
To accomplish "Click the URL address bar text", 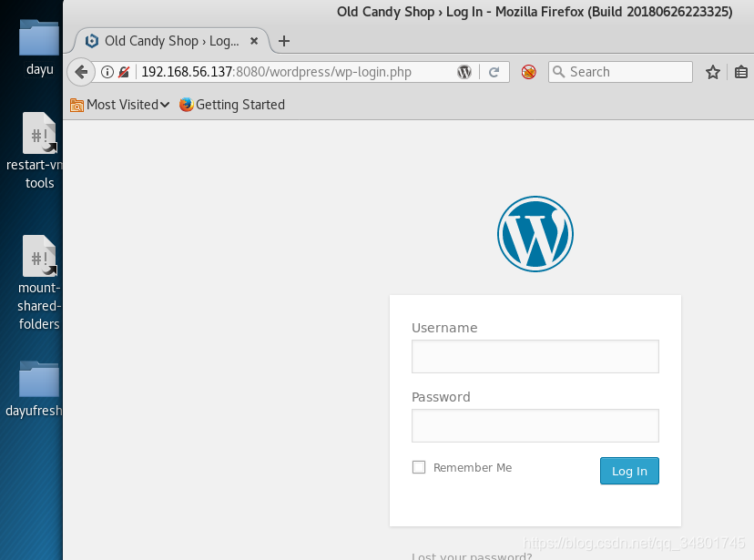I will click(x=277, y=72).
